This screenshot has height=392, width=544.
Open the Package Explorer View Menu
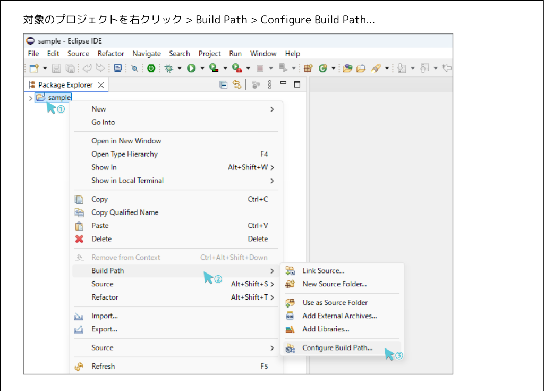(269, 84)
